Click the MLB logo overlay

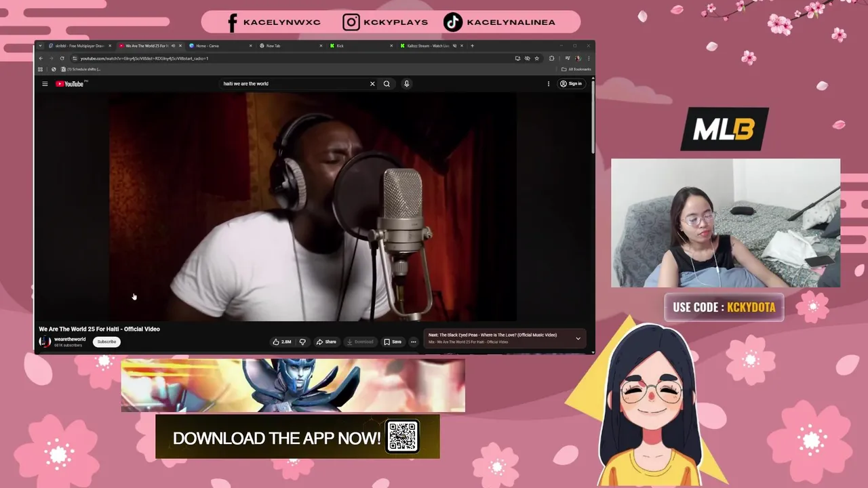(x=725, y=129)
